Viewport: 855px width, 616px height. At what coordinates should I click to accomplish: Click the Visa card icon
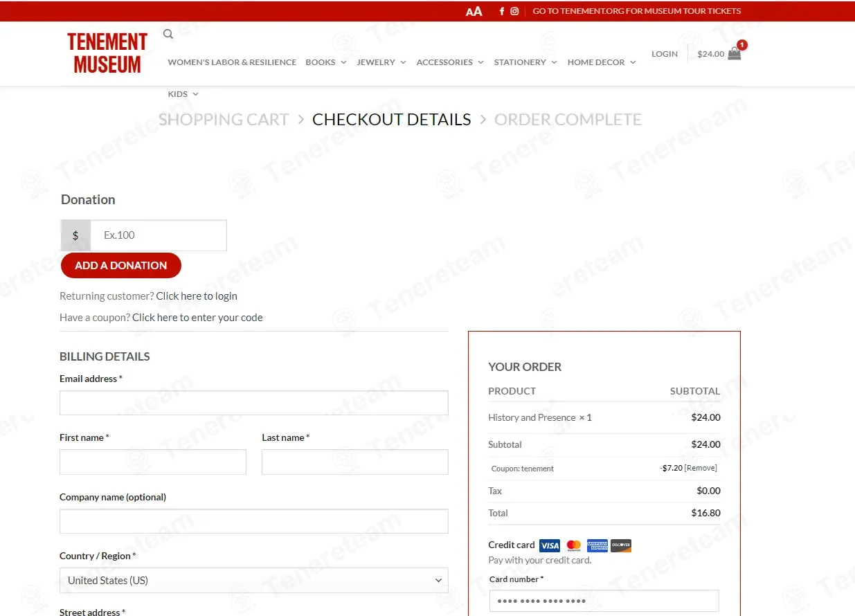tap(550, 545)
